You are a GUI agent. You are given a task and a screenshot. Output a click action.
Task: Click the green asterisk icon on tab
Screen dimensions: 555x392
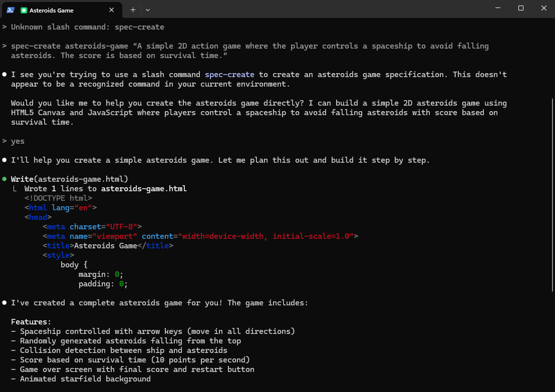pos(24,10)
